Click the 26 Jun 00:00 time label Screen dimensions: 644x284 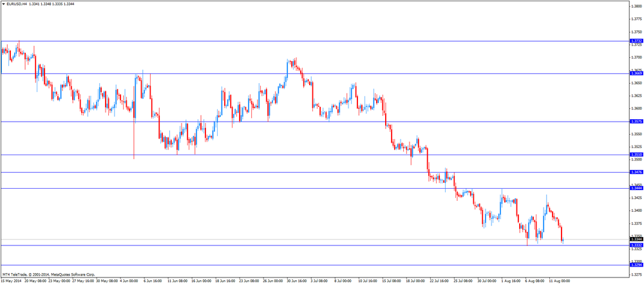tap(274, 281)
